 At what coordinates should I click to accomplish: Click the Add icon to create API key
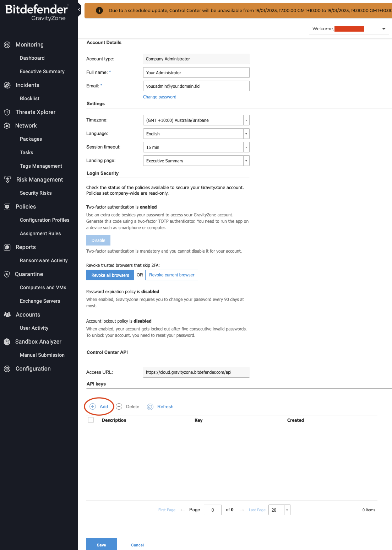tap(93, 406)
